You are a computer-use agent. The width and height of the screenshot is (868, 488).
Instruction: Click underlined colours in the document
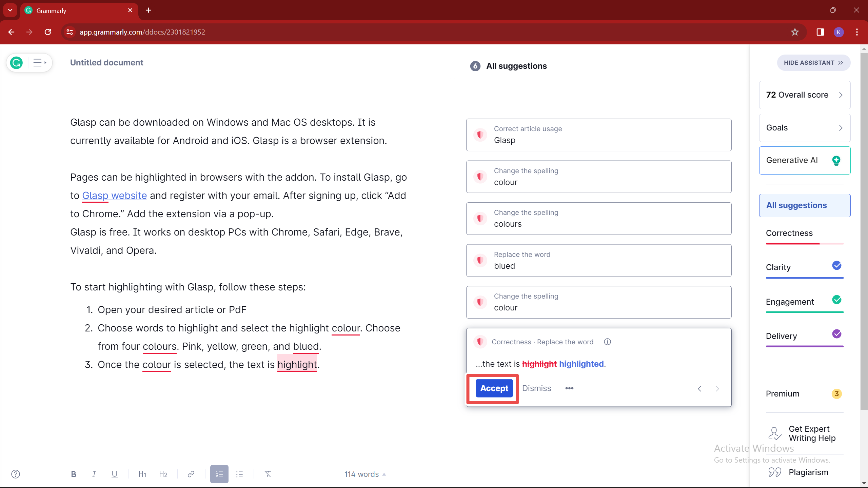pyautogui.click(x=159, y=346)
